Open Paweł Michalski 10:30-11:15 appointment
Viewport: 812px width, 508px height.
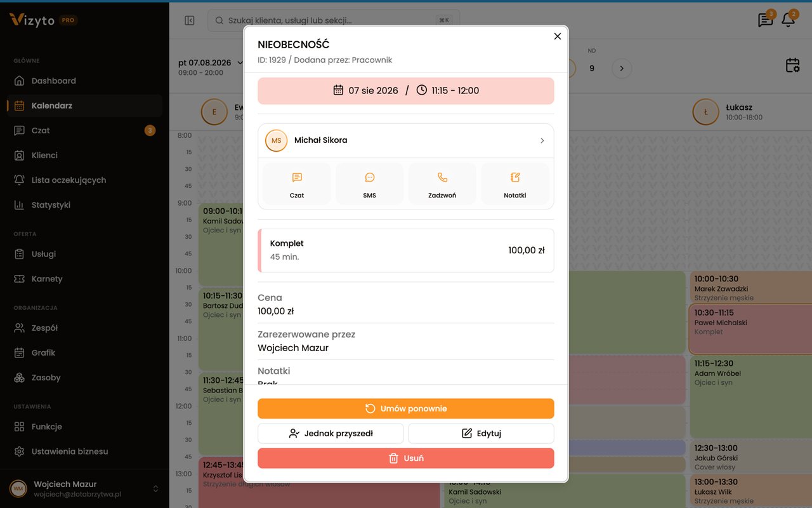(x=750, y=329)
